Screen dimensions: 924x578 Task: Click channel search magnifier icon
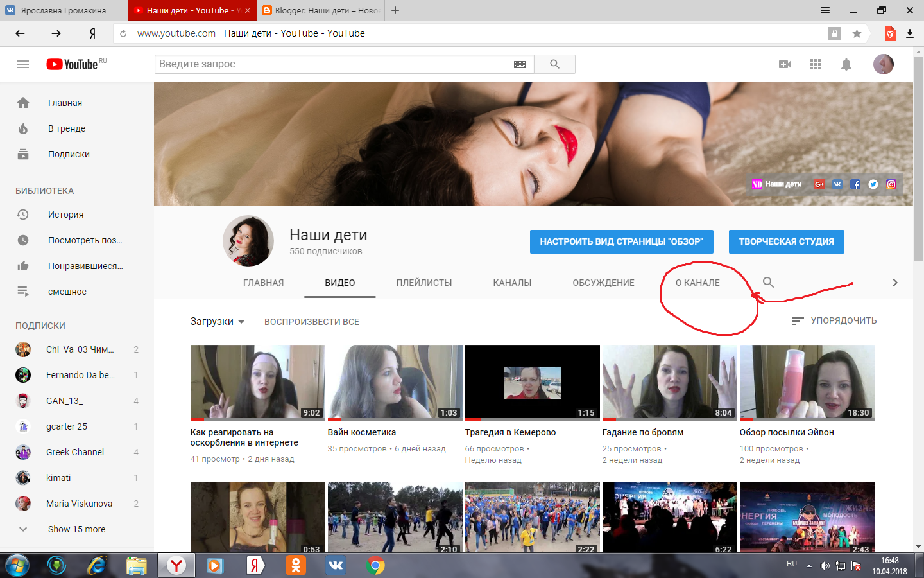(768, 282)
